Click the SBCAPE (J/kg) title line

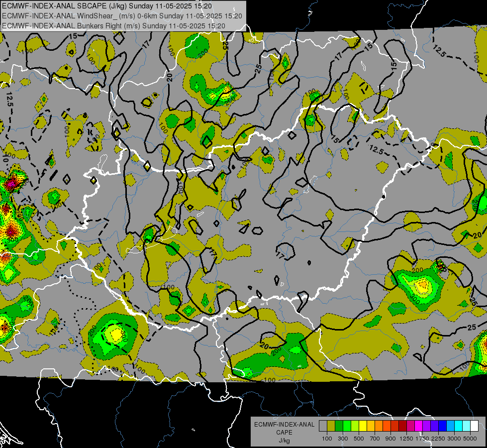click(107, 6)
